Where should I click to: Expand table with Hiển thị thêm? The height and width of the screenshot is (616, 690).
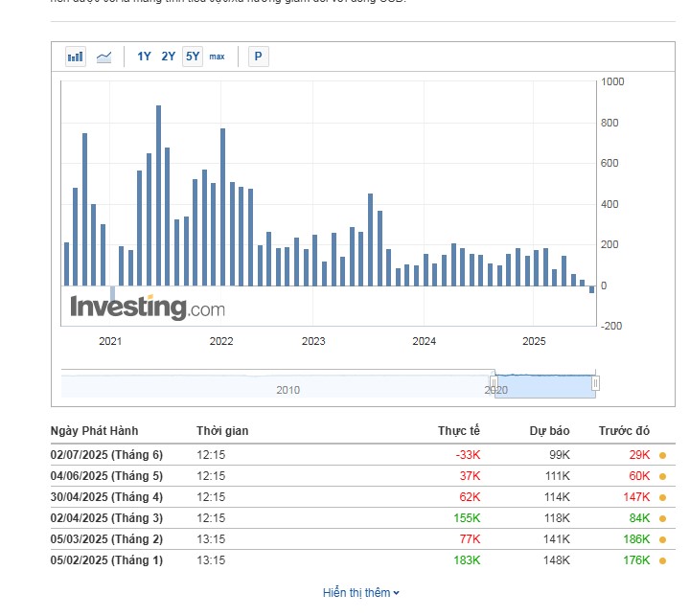pos(361,593)
